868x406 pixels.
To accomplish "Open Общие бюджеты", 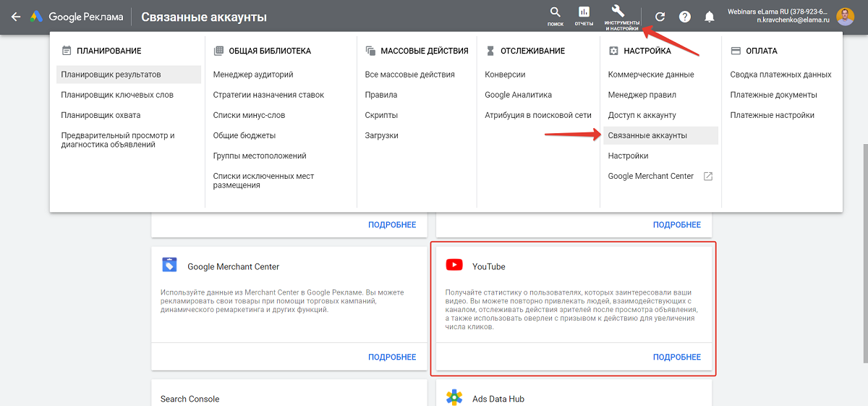I will 244,135.
